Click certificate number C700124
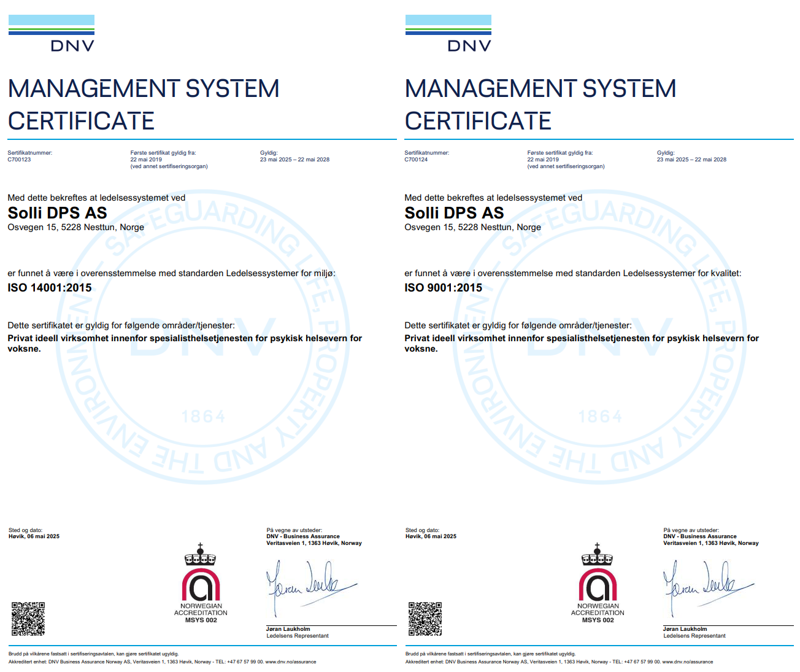The image size is (800, 672). pos(416,160)
